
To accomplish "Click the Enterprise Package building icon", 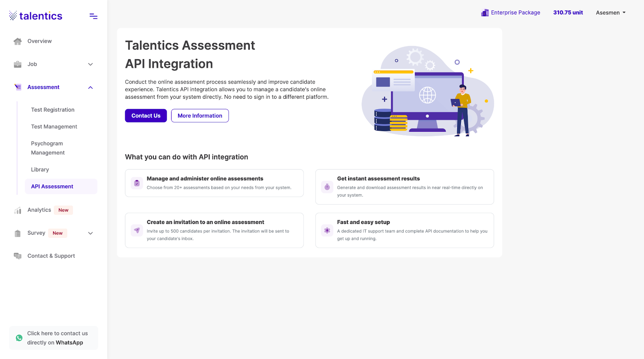I will [485, 13].
